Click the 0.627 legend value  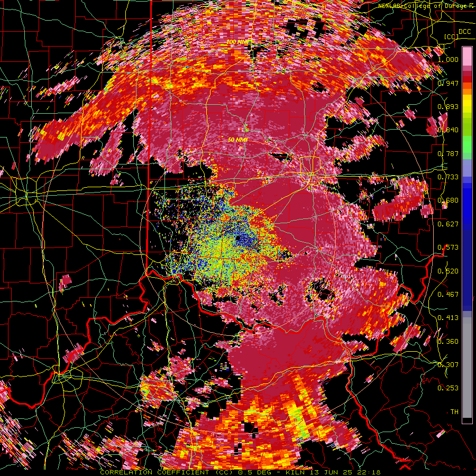(448, 224)
